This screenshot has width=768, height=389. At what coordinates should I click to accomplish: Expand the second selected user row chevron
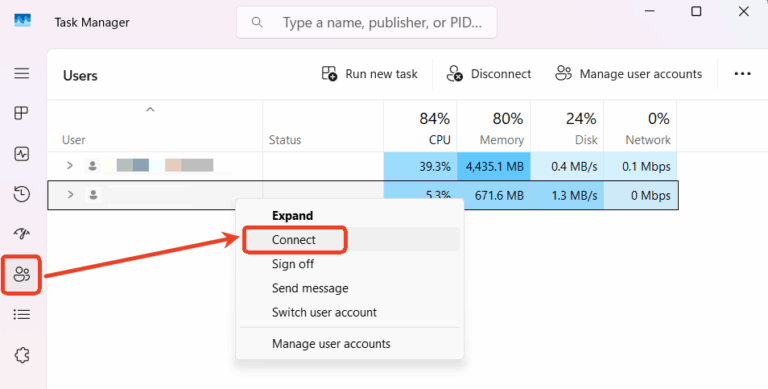70,195
